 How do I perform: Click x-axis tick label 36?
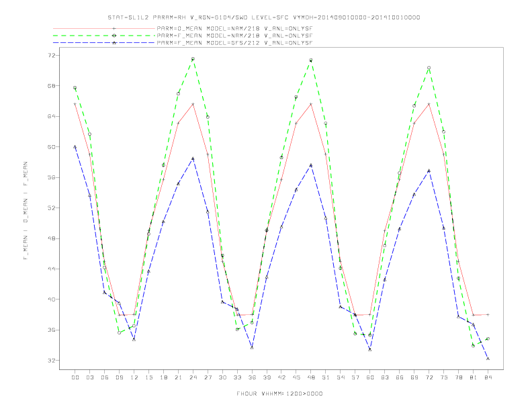[x=252, y=377]
